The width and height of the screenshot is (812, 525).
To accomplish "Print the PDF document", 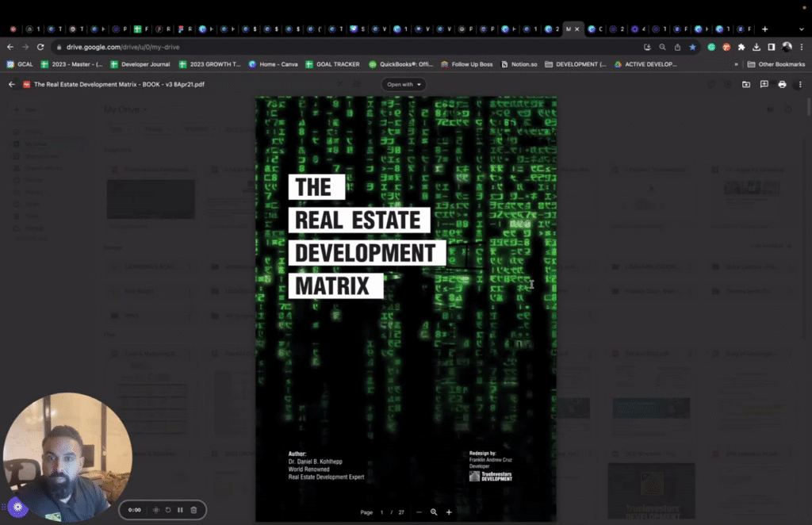I will click(782, 85).
